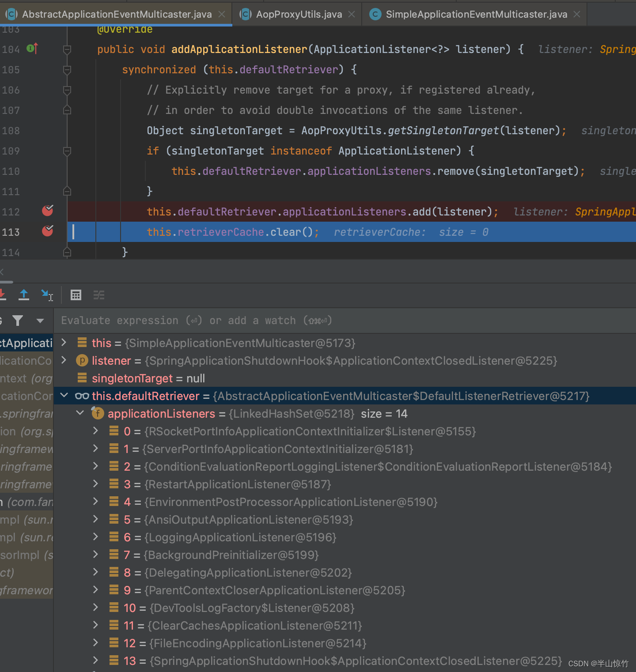Click retrieverCache field on line 113
Viewport: 636px width, 672px height.
click(221, 232)
